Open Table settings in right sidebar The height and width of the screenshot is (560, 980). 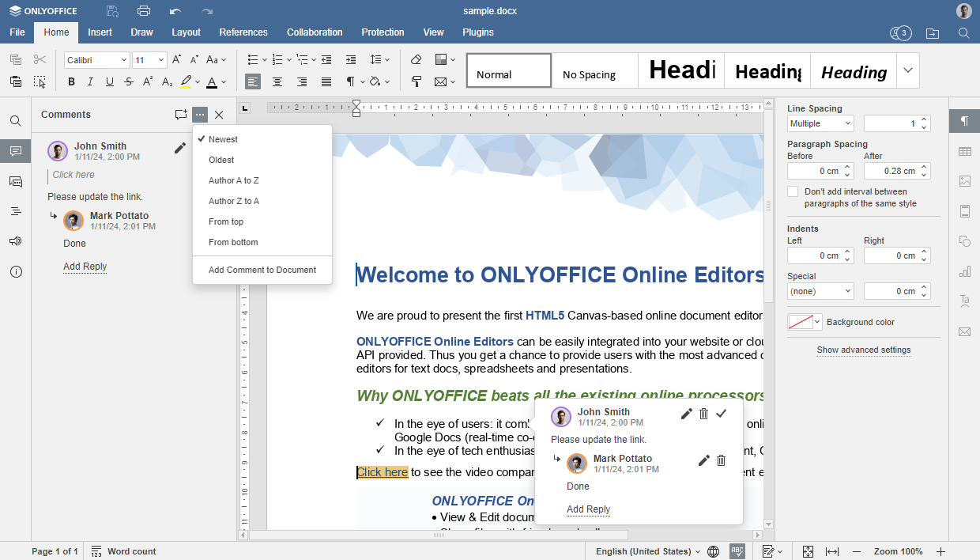(x=964, y=151)
